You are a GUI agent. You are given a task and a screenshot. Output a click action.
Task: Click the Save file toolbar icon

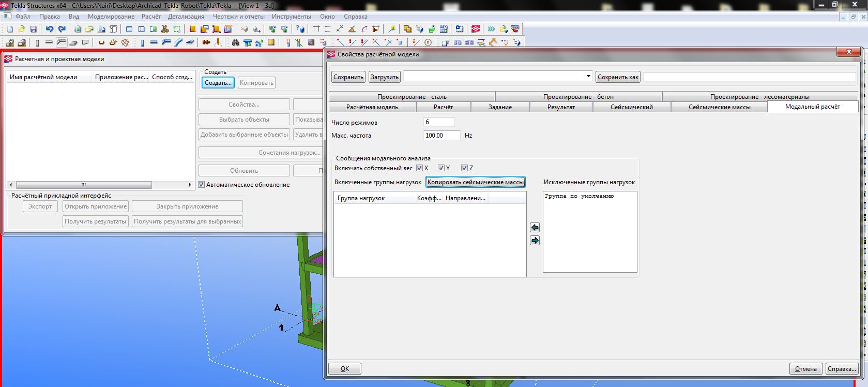[33, 29]
